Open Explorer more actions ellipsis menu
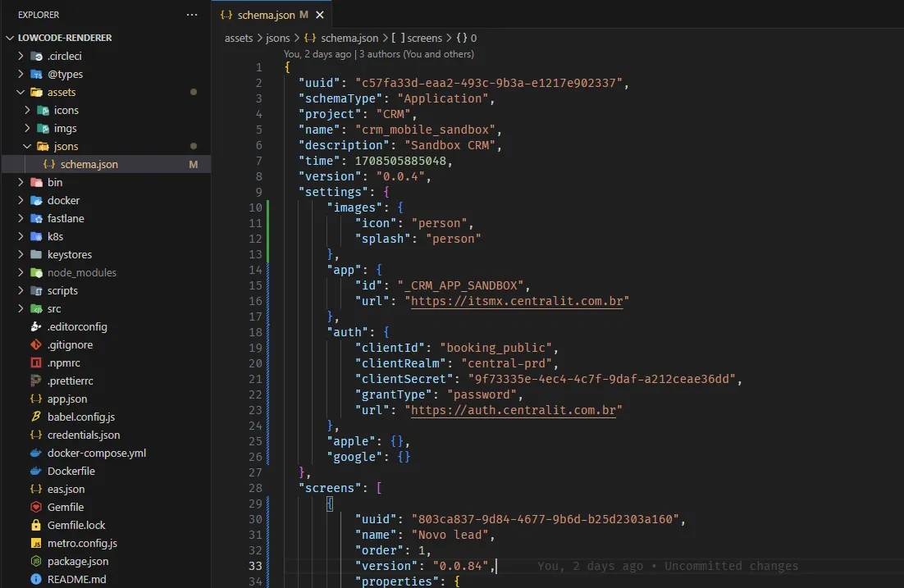The width and height of the screenshot is (904, 588). point(192,15)
